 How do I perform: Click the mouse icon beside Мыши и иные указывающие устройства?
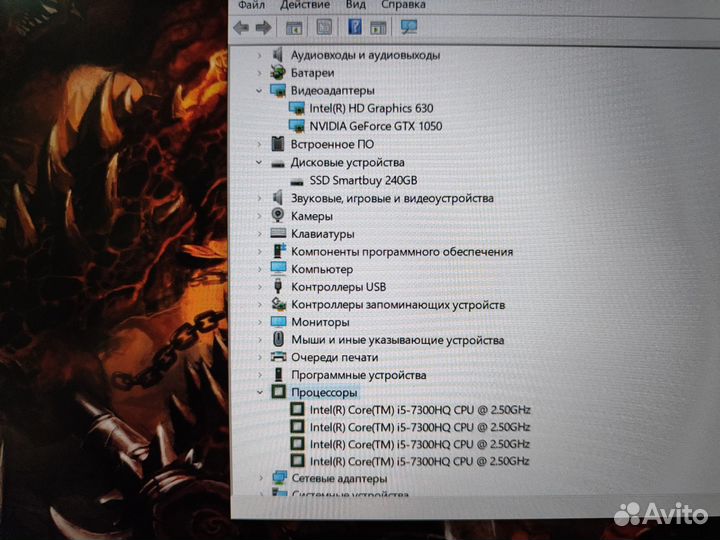[278, 340]
